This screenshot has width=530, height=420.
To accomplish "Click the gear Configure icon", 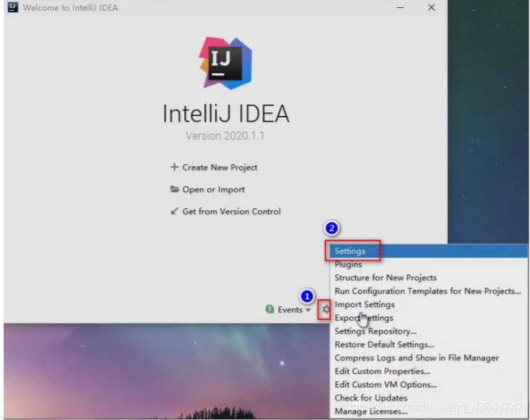I will (x=325, y=309).
